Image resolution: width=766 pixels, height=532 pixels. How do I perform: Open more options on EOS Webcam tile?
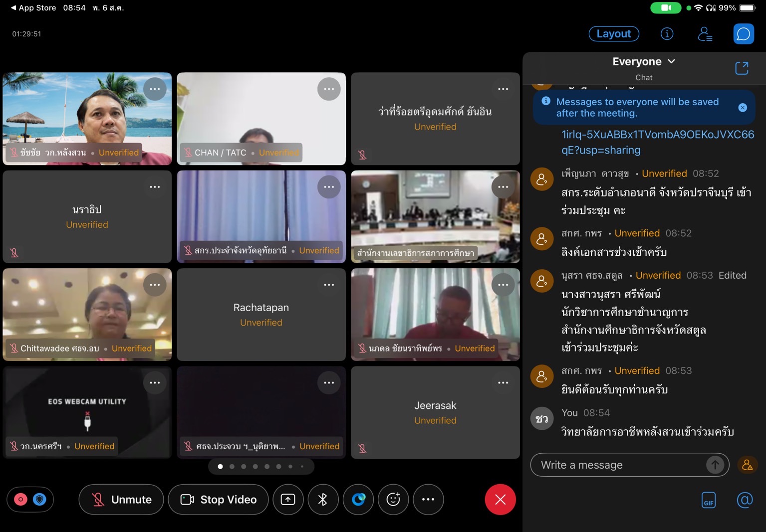tap(155, 383)
